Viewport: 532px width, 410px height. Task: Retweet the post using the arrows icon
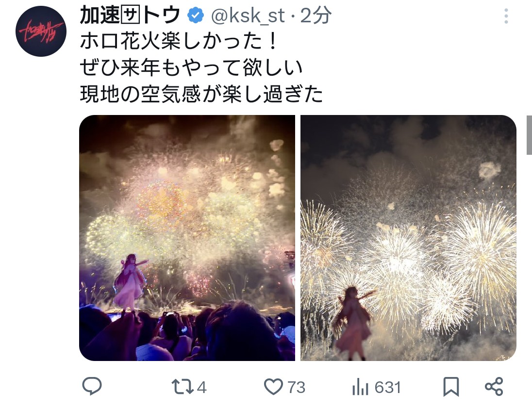[183, 387]
